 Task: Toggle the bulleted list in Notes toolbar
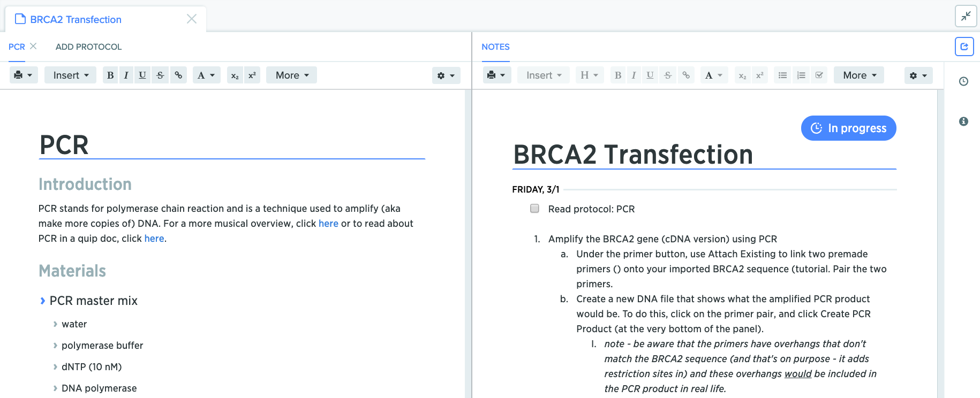pos(782,75)
